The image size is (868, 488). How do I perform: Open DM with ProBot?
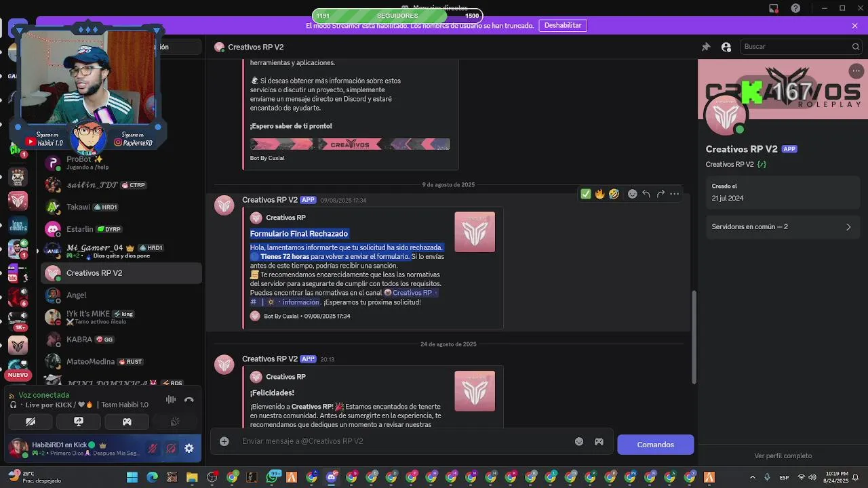click(x=121, y=163)
